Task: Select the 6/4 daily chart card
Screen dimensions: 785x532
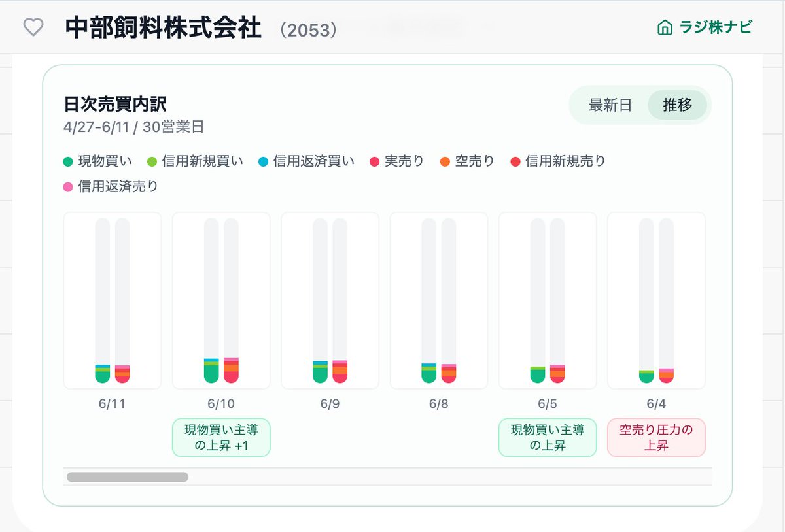Action: click(656, 301)
